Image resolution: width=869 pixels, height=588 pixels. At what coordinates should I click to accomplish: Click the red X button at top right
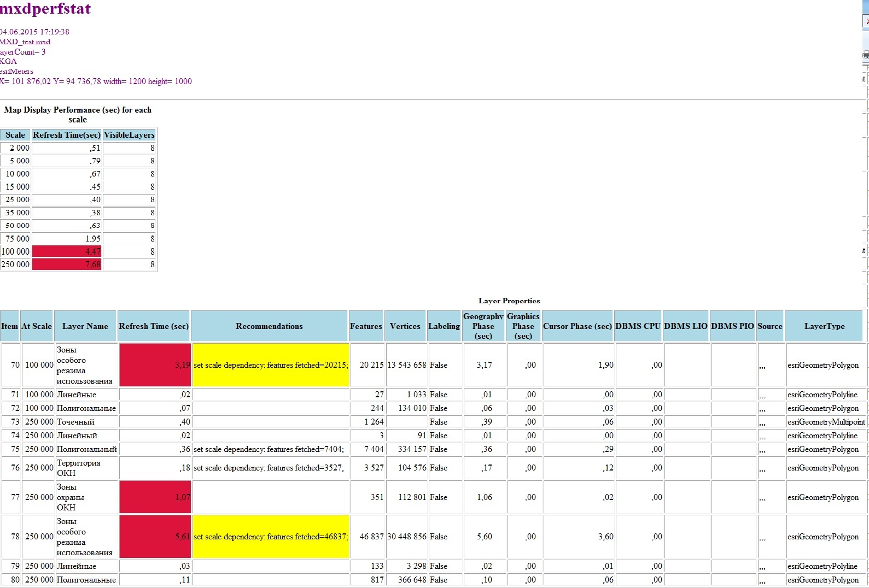click(x=866, y=21)
